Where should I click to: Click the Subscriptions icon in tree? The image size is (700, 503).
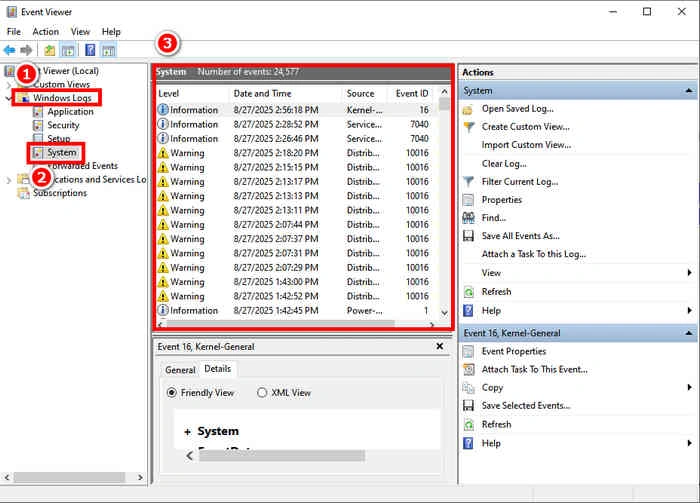pyautogui.click(x=23, y=193)
